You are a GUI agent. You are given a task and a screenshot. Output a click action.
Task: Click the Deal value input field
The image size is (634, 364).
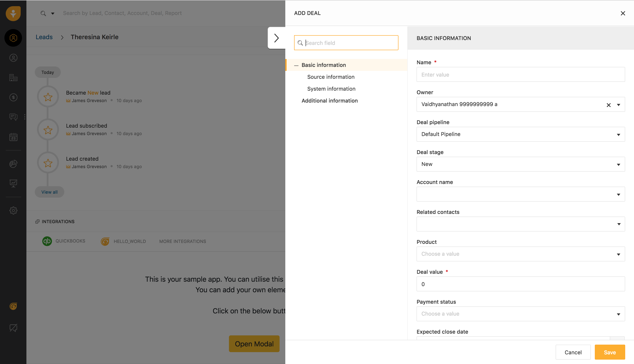click(x=520, y=284)
